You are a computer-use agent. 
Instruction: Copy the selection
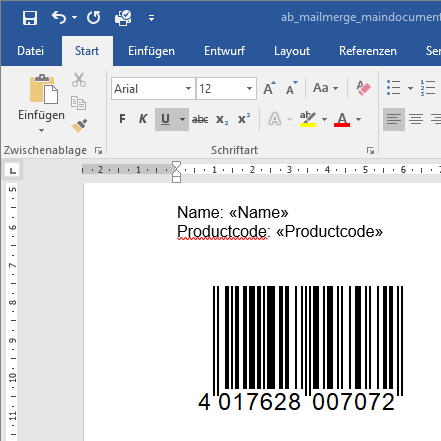point(79,103)
